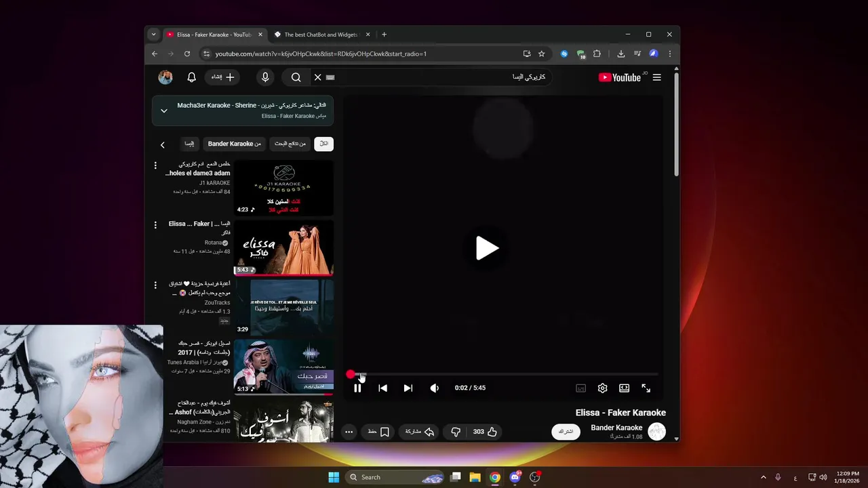Open File Explorer from the taskbar
868x488 pixels.
pos(475,477)
